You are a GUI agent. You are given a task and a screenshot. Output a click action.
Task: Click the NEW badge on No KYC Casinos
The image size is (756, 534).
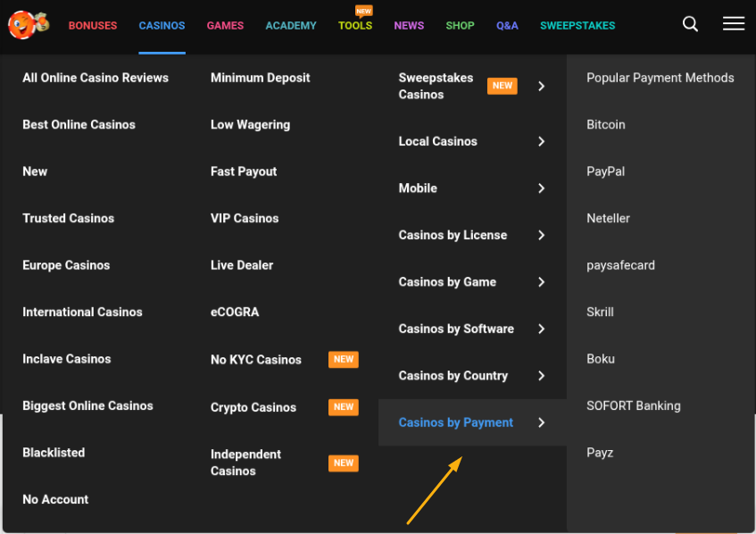344,359
